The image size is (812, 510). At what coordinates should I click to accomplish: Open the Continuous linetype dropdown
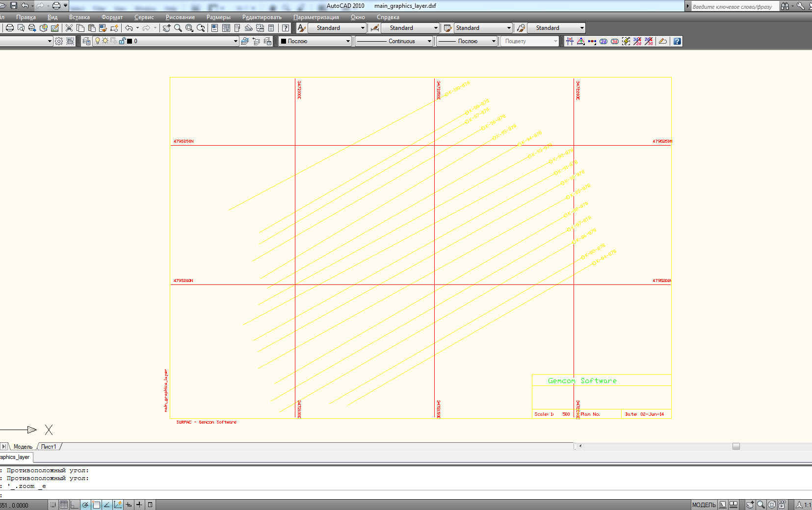(x=393, y=41)
